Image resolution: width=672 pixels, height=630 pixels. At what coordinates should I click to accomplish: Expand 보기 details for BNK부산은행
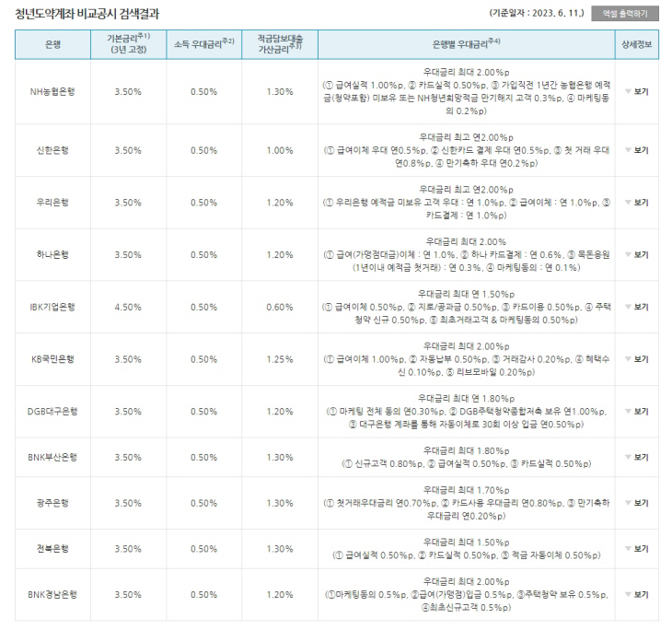pos(637,457)
